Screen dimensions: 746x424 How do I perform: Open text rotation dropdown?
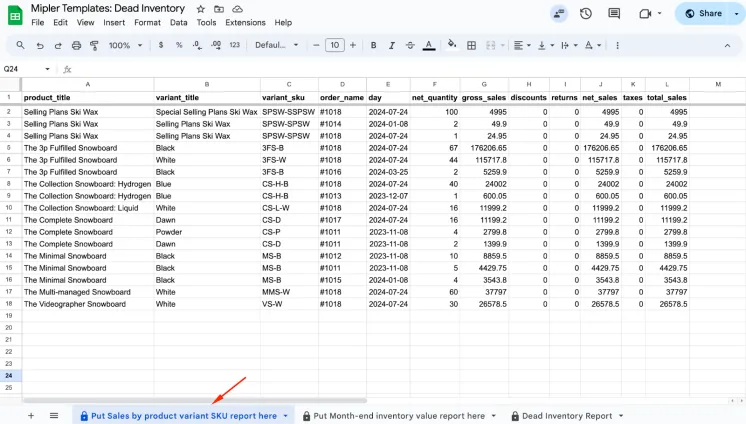(592, 45)
